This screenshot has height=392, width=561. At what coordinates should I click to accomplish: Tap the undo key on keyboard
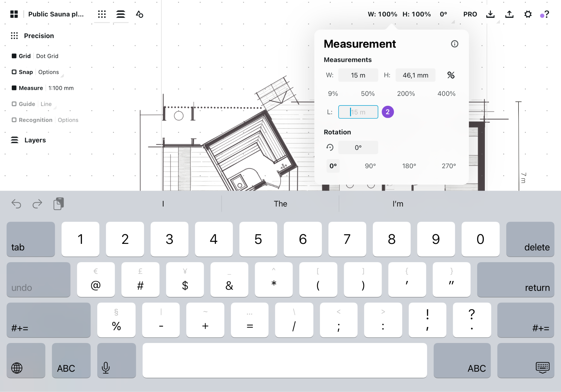pyautogui.click(x=38, y=280)
